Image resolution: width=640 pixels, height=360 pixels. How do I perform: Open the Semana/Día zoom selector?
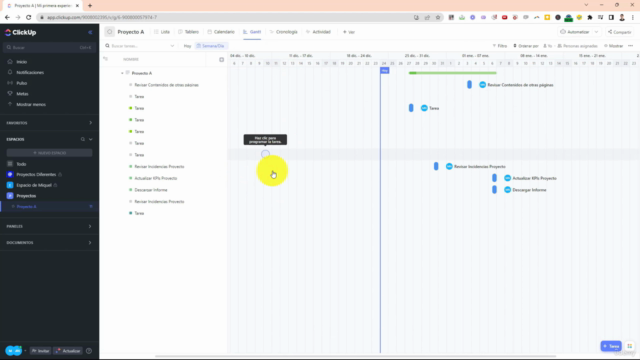point(211,46)
